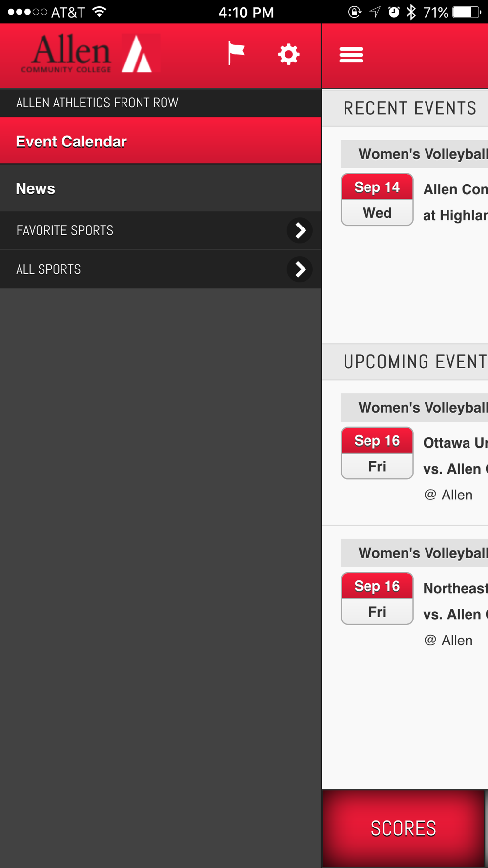Tap the alarm clock status icon
The image size is (488, 868).
click(x=394, y=12)
